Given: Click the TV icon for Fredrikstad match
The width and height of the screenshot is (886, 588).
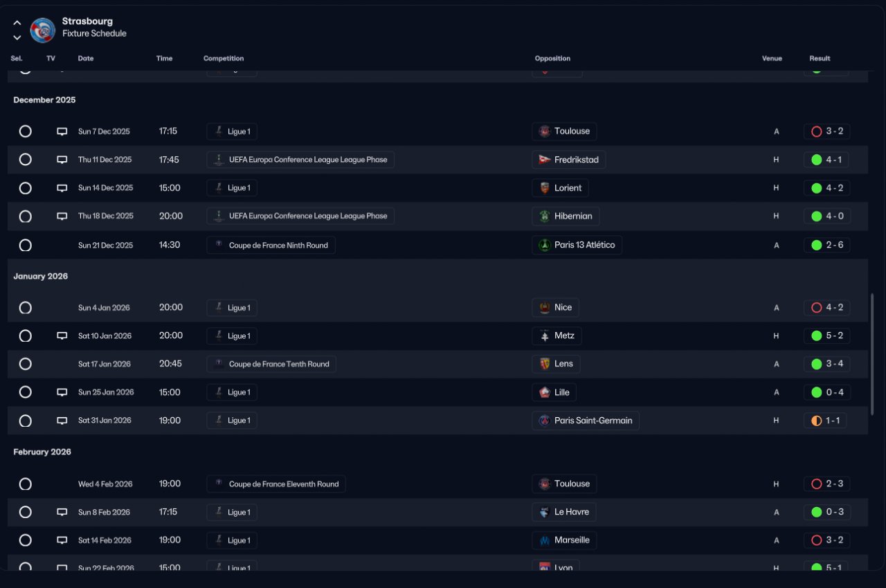Looking at the screenshot, I should pos(62,160).
